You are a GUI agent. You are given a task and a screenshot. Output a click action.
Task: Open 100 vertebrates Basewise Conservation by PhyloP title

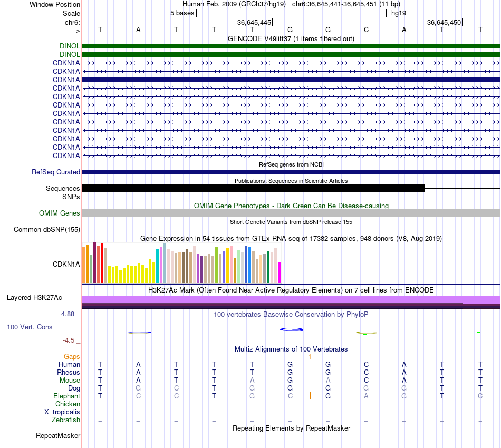tap(291, 315)
